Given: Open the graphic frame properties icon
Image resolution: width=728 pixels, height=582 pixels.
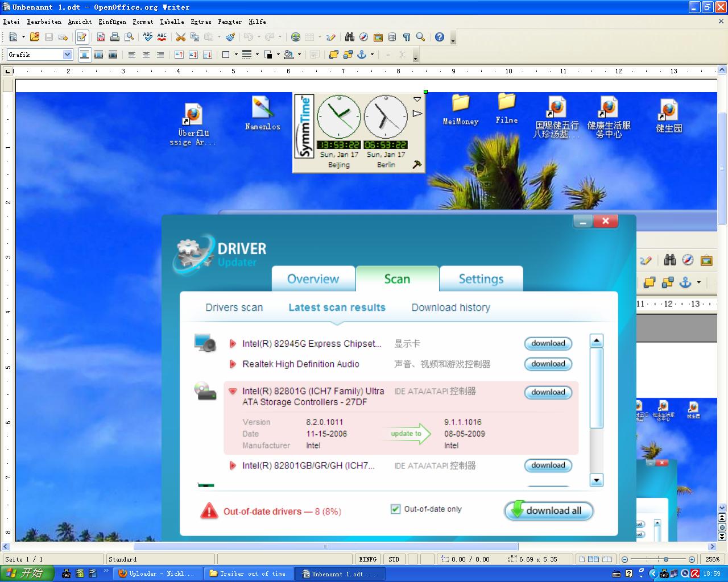Looking at the screenshot, I should [315, 55].
